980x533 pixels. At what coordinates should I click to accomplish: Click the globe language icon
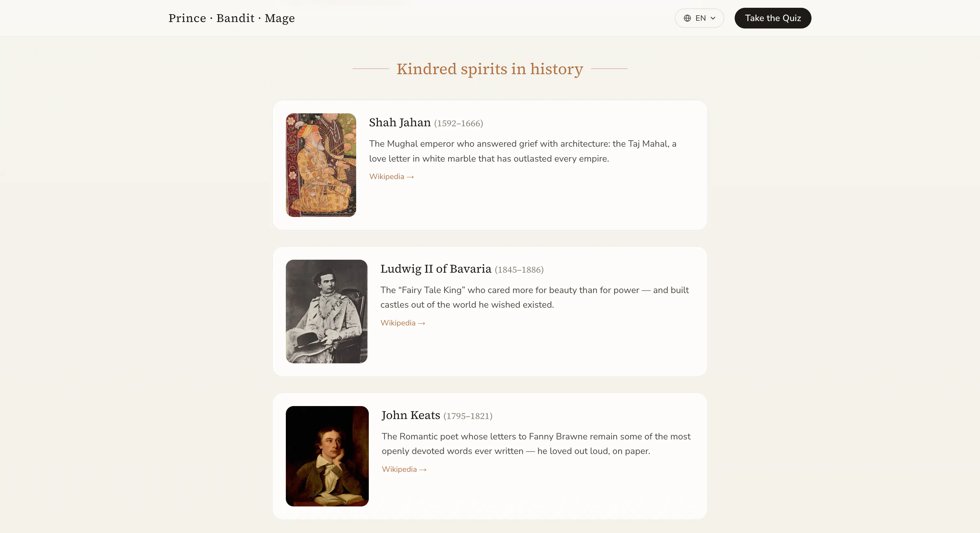687,18
